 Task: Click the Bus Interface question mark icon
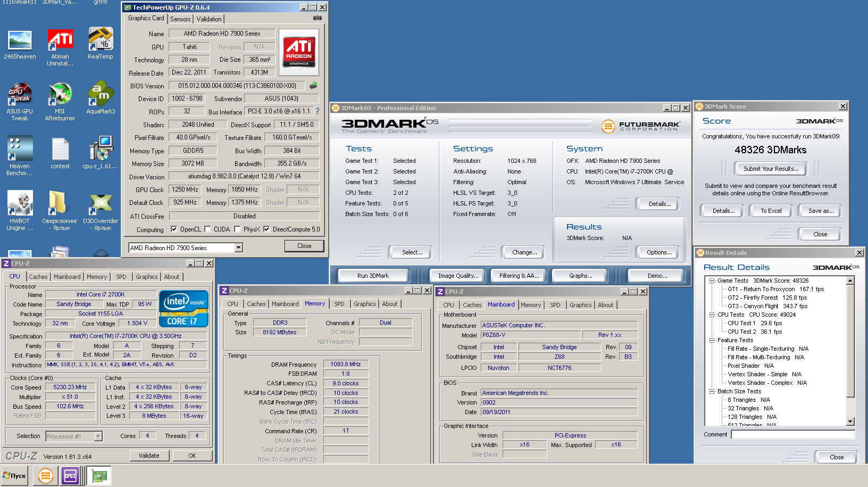coord(318,111)
